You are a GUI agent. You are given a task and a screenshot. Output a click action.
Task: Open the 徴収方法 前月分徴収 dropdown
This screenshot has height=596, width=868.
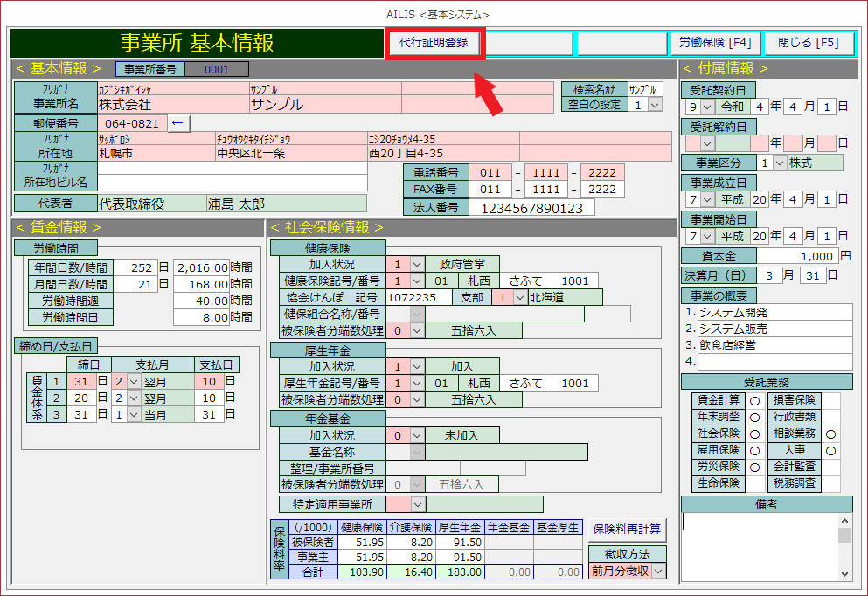[x=657, y=571]
